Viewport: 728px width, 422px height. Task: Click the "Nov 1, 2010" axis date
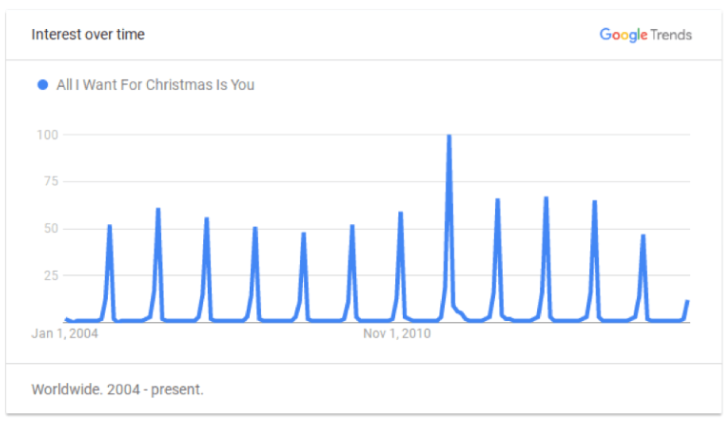click(x=397, y=333)
